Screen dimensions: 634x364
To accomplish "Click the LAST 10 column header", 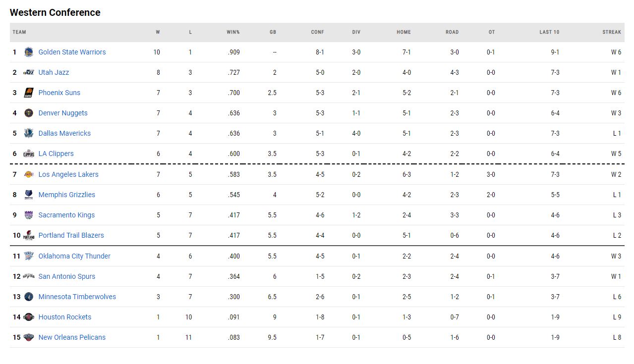I will tap(549, 32).
